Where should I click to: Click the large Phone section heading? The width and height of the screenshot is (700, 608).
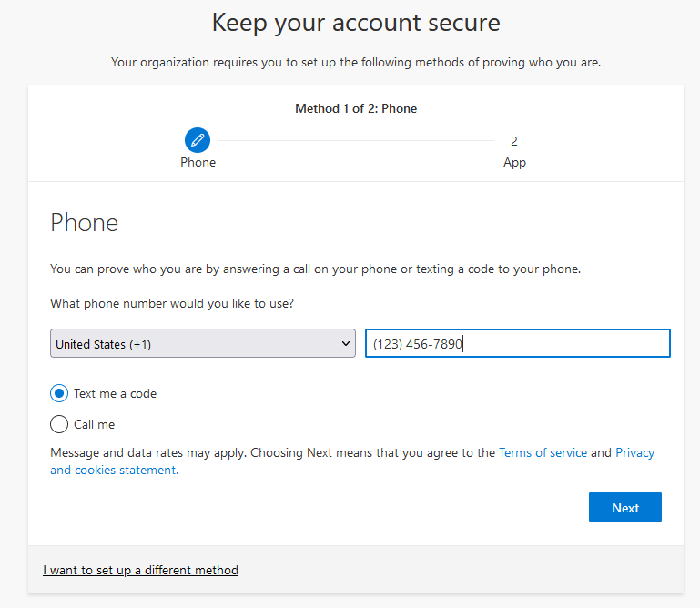click(85, 222)
